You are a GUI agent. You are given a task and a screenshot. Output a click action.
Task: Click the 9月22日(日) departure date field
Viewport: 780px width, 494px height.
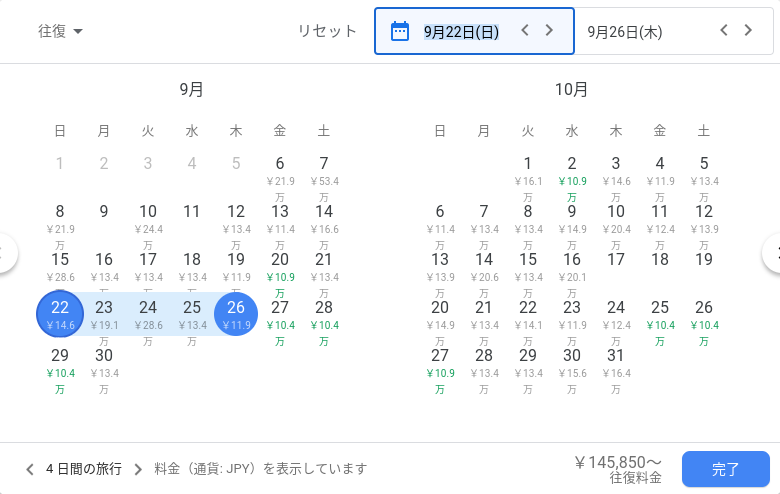click(461, 31)
